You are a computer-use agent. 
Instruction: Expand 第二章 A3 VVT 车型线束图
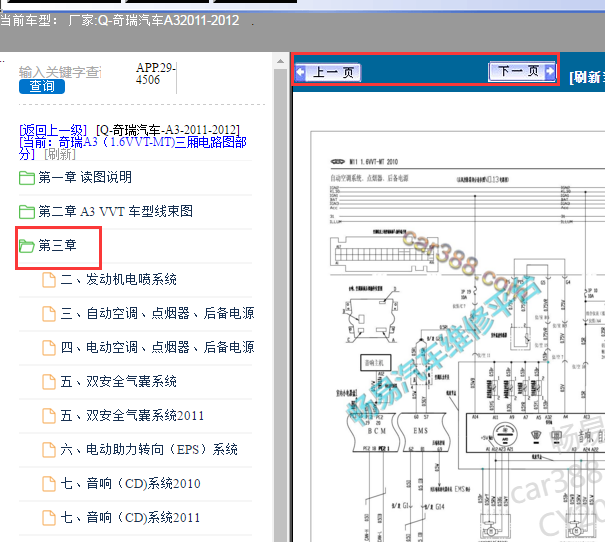(x=115, y=211)
